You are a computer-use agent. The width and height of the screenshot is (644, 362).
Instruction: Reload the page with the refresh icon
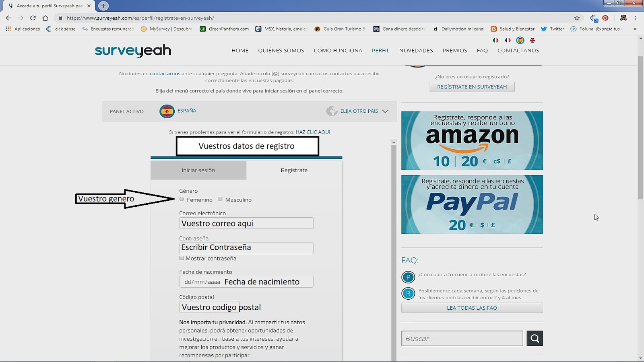[x=33, y=18]
